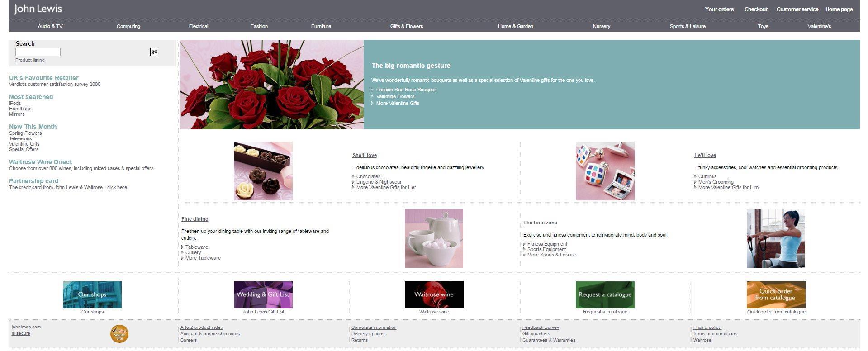This screenshot has width=868, height=351.
Task: Click the chocolates box thumbnail
Action: point(263,171)
